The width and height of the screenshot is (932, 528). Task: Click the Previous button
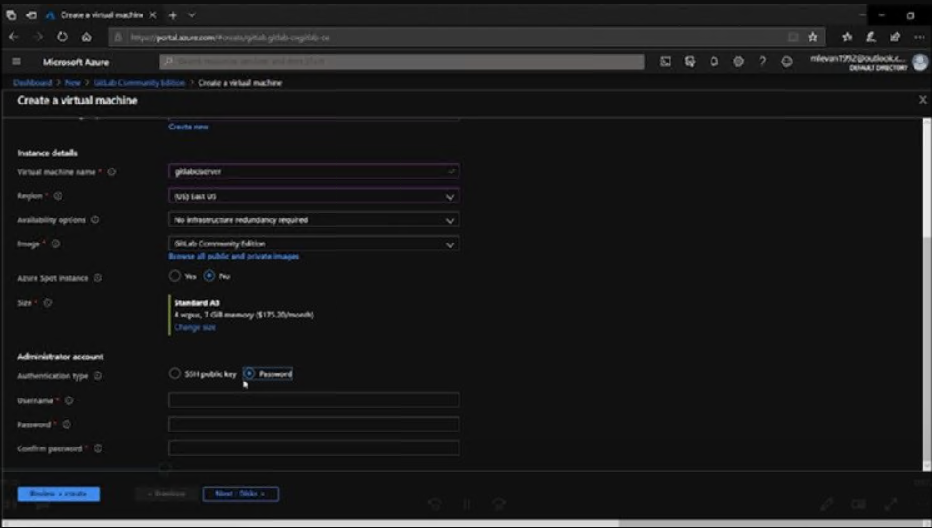[x=166, y=494]
